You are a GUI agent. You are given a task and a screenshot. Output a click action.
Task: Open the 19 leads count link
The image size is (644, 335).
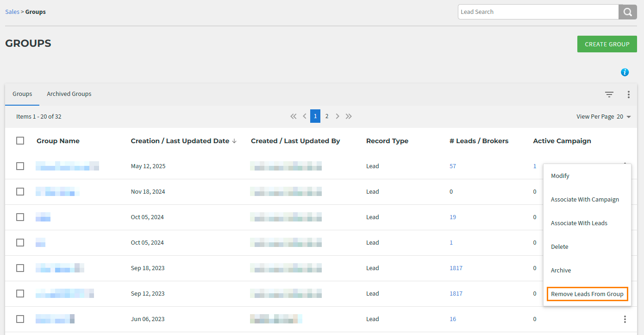click(x=453, y=217)
